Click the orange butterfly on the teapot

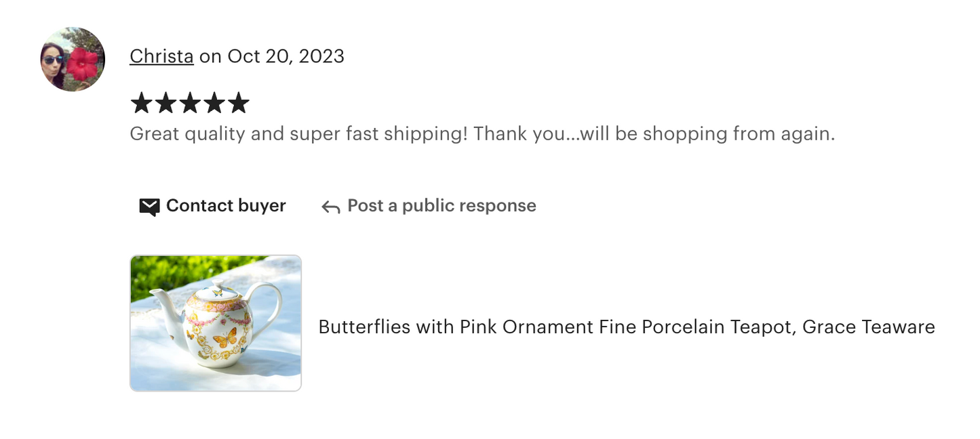pos(225,336)
